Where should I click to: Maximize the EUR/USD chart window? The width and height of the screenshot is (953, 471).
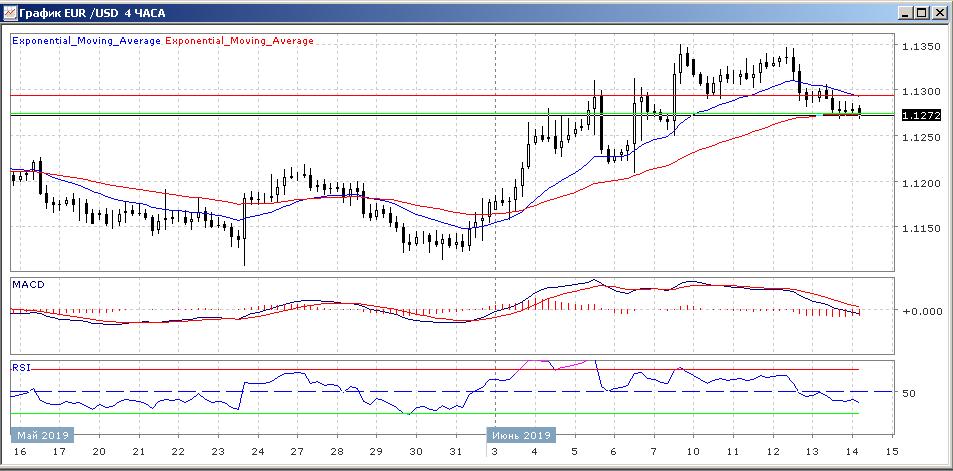[x=923, y=12]
